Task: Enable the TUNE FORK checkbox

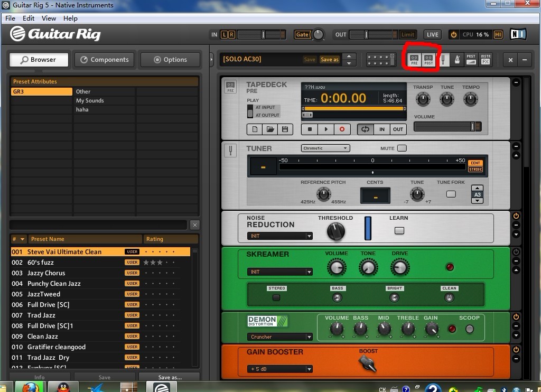Action: point(451,194)
